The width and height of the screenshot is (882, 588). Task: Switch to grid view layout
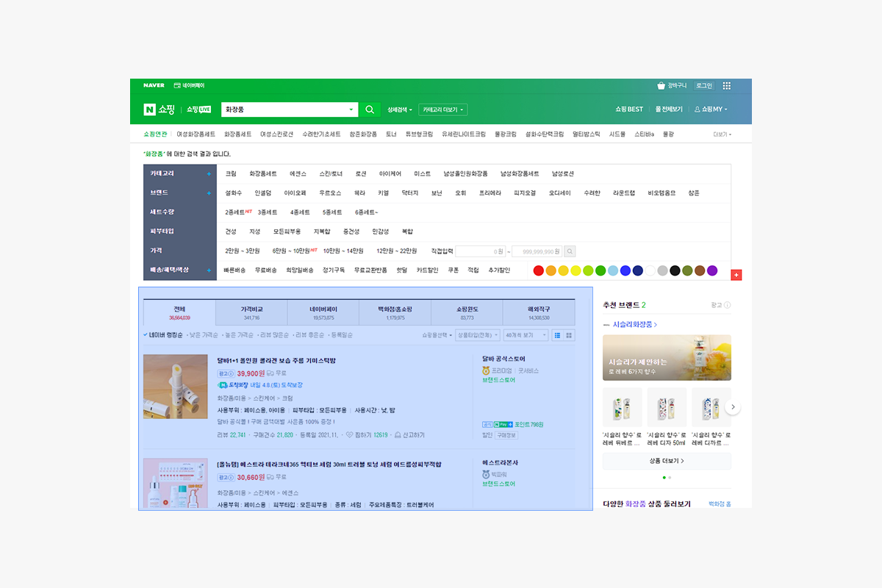pyautogui.click(x=569, y=335)
